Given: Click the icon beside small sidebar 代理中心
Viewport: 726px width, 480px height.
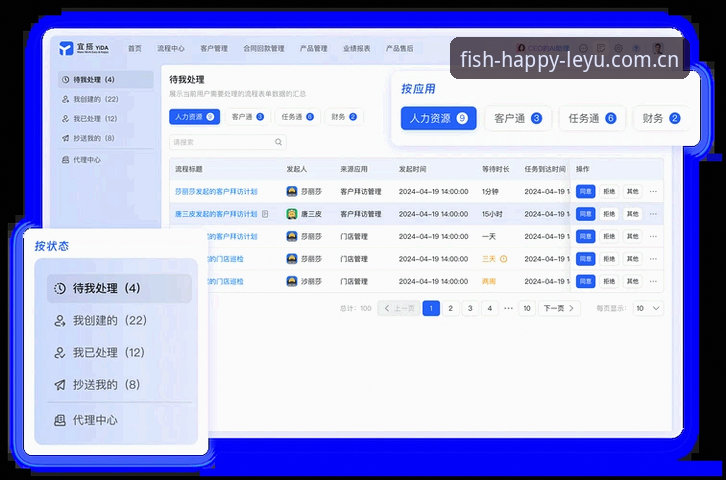Looking at the screenshot, I should [x=66, y=160].
